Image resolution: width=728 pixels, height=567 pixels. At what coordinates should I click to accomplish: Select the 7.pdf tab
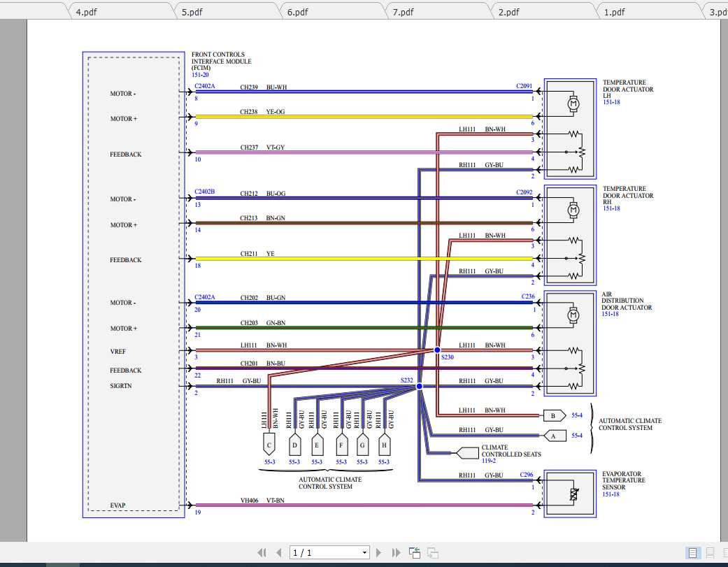point(403,12)
